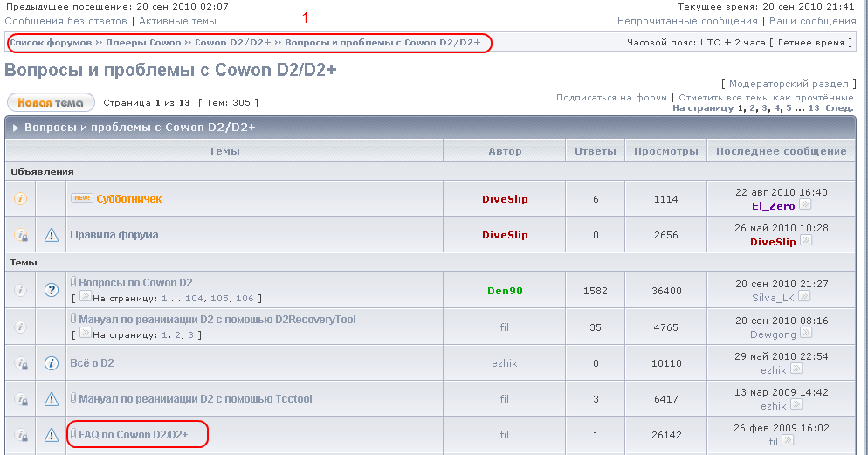Open the Модераторский раздел link
The height and width of the screenshot is (455, 868).
coord(789,84)
